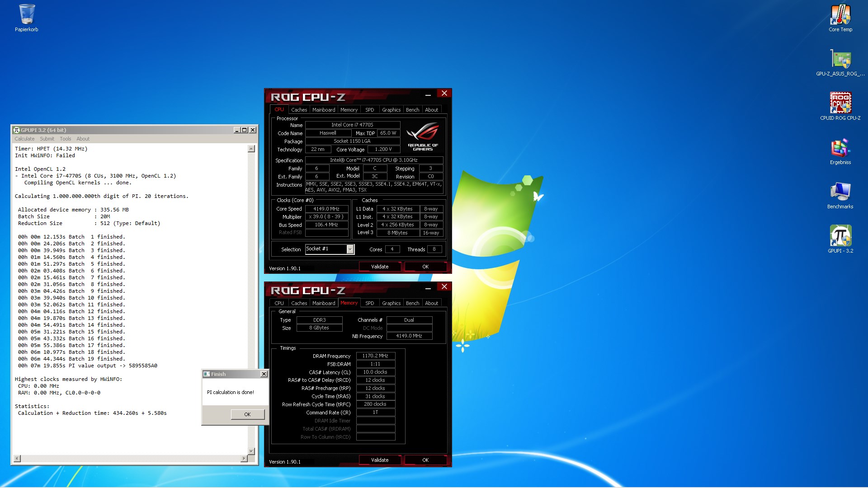Click the GPUPI pi icon in the title bar
The image size is (868, 488).
pyautogui.click(x=17, y=130)
